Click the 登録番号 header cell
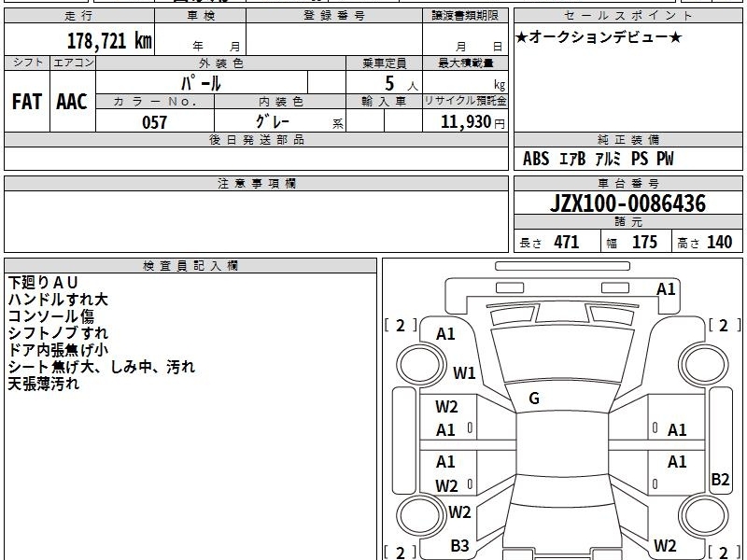 pyautogui.click(x=334, y=16)
